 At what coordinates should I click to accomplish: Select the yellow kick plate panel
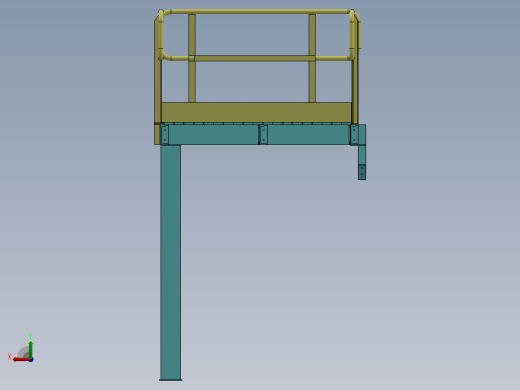click(256, 113)
